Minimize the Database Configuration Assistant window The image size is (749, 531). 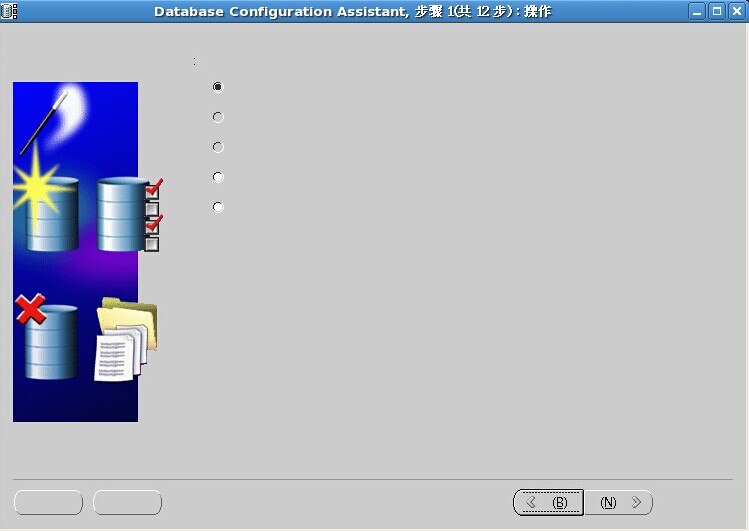pyautogui.click(x=698, y=11)
